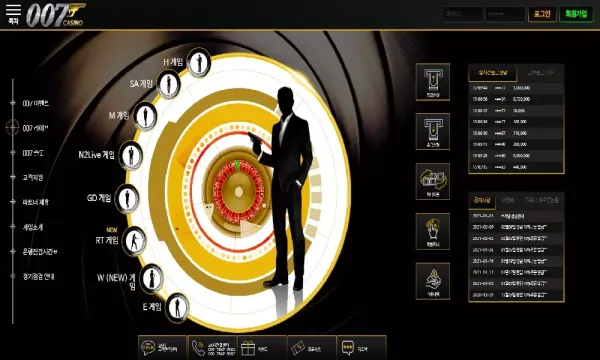
Task: Open the SA 게임 silhouette icon
Action: coord(168,84)
